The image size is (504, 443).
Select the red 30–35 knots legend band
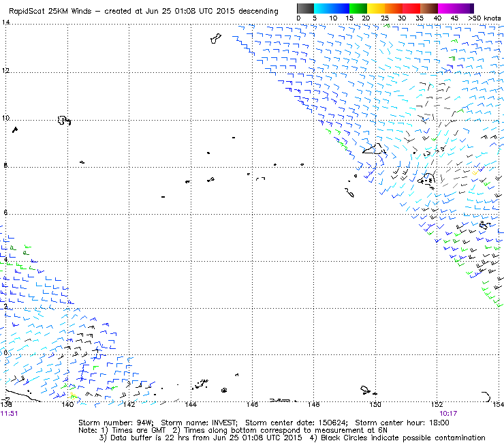tap(411, 8)
